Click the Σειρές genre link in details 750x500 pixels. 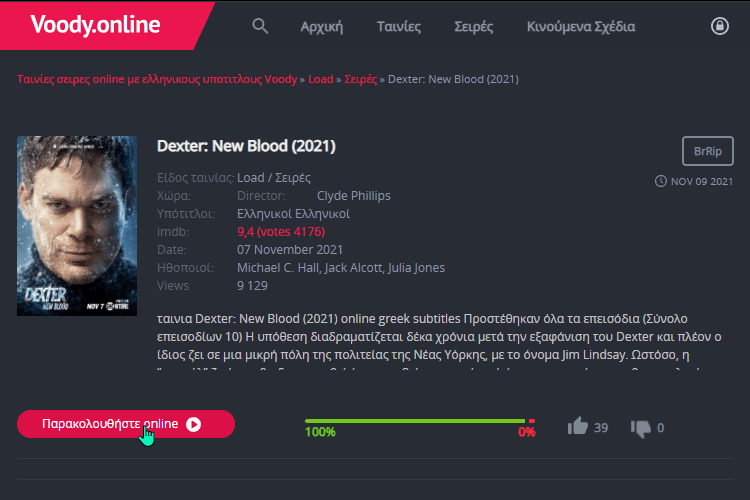[293, 178]
